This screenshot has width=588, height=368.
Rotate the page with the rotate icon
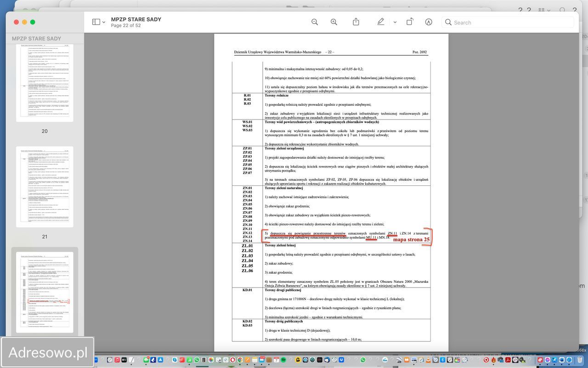tap(410, 22)
